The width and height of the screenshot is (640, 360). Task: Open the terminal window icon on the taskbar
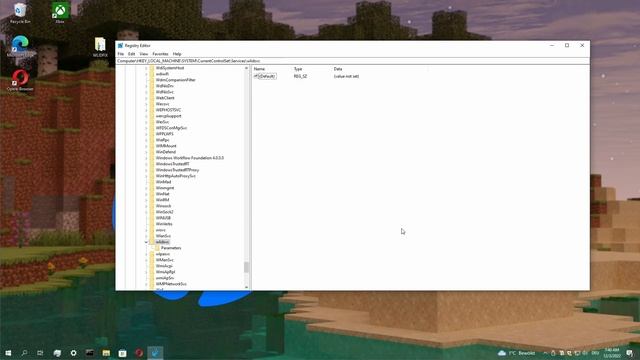tap(90, 353)
